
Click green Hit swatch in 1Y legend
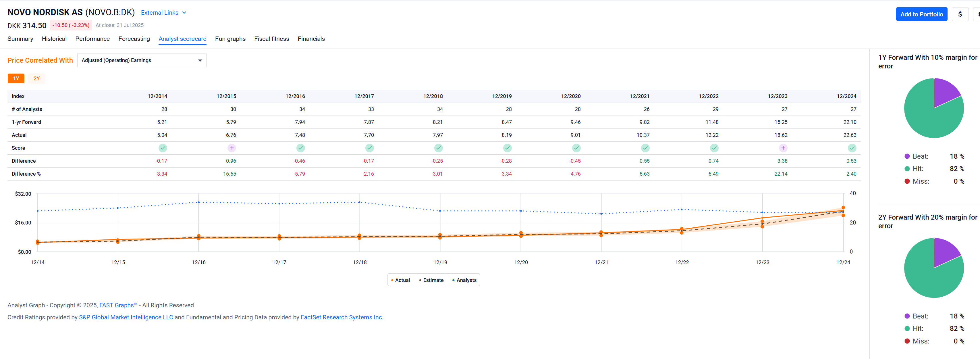pos(907,169)
